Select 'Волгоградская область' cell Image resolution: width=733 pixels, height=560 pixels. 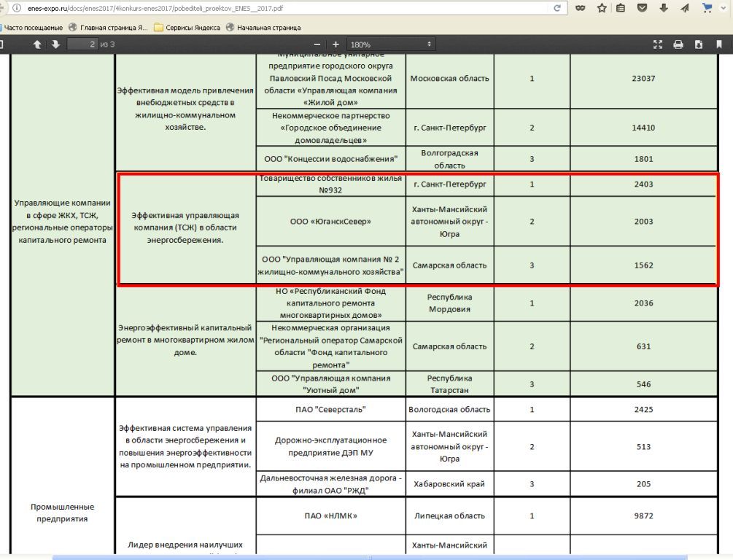(450, 159)
